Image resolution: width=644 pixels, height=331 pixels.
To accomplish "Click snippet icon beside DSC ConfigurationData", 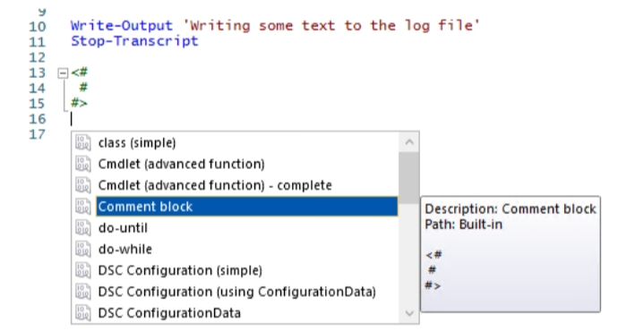I will (x=83, y=313).
